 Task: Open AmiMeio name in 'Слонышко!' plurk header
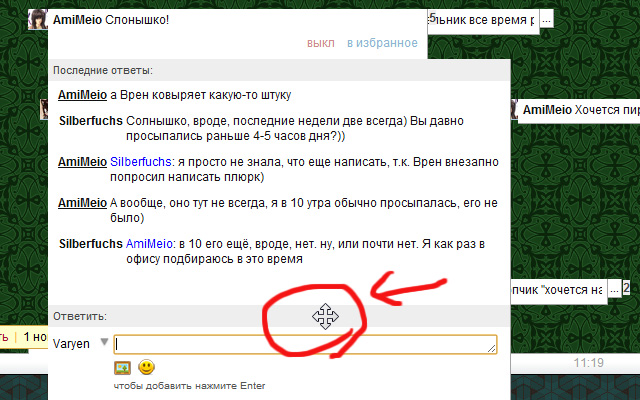[x=78, y=20]
